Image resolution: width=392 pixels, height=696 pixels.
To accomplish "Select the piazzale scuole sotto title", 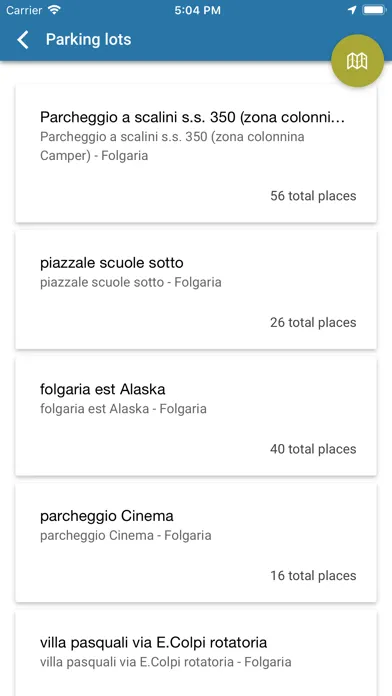I will click(111, 263).
